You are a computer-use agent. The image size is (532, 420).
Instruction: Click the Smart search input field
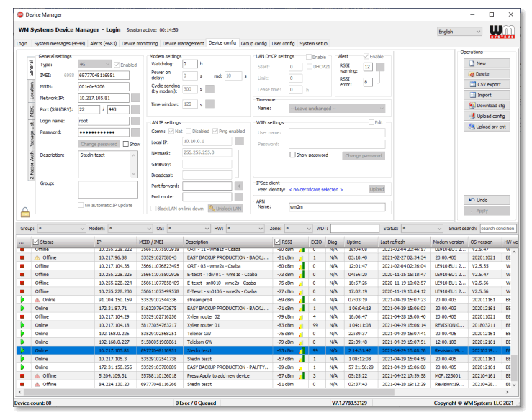pos(498,229)
